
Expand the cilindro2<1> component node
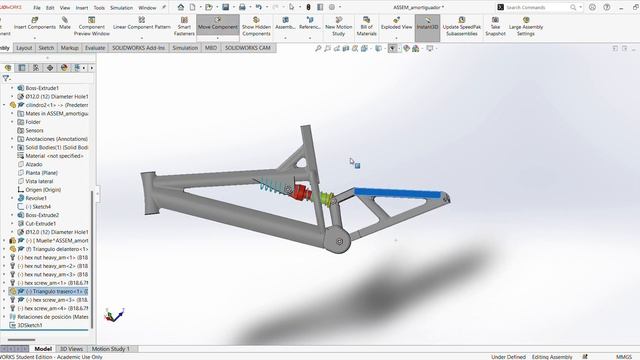click(4, 105)
